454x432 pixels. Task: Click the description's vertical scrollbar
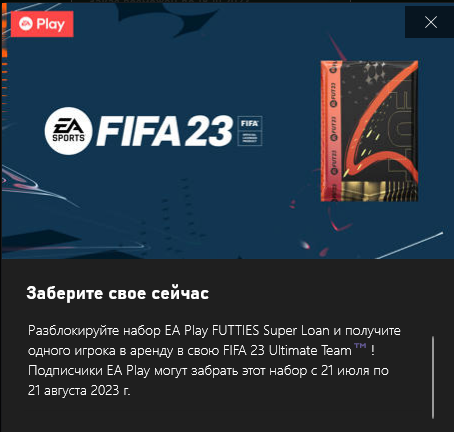(x=433, y=377)
